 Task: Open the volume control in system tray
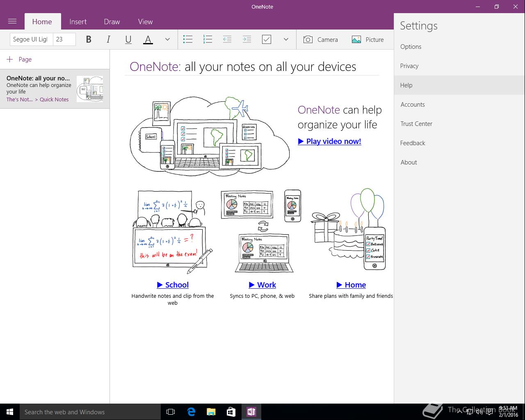tap(479, 412)
